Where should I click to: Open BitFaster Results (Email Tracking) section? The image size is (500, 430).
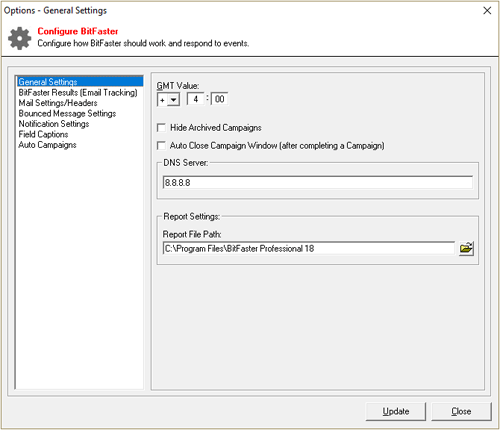tap(78, 92)
